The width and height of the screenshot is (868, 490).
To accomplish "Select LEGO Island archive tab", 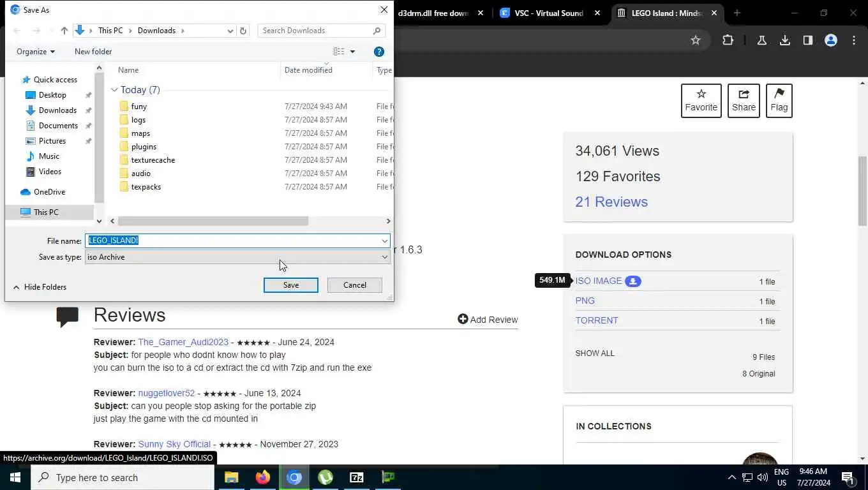I will 667,13.
